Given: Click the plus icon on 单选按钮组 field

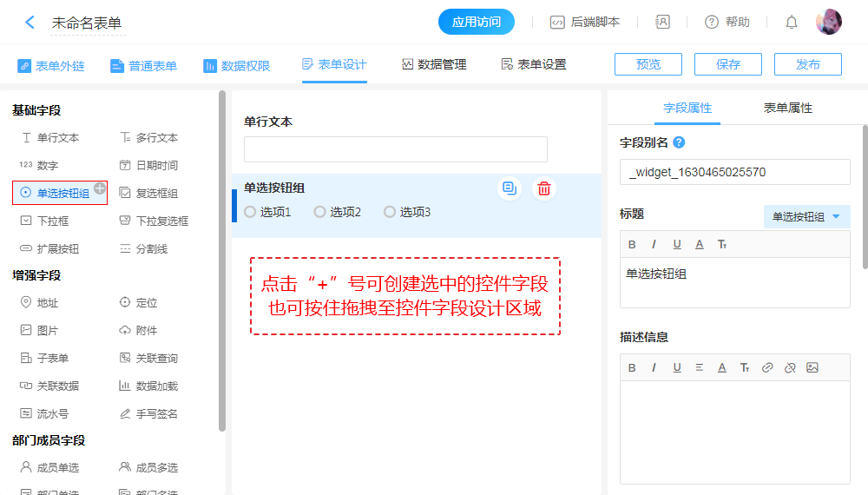Looking at the screenshot, I should [x=100, y=188].
